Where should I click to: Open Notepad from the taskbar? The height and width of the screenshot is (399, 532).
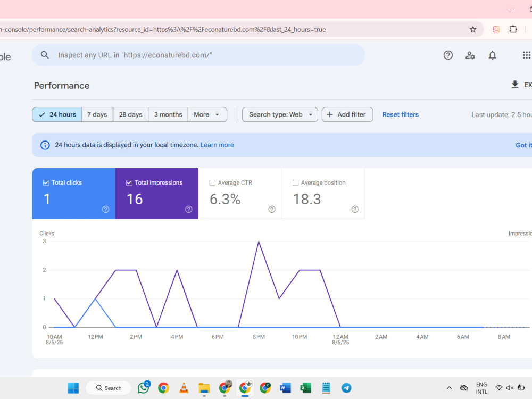point(326,388)
